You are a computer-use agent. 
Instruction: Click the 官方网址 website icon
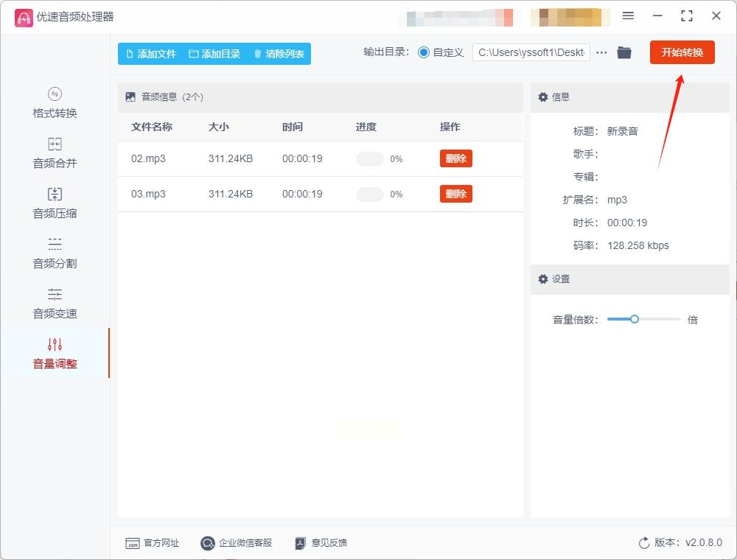[x=133, y=543]
